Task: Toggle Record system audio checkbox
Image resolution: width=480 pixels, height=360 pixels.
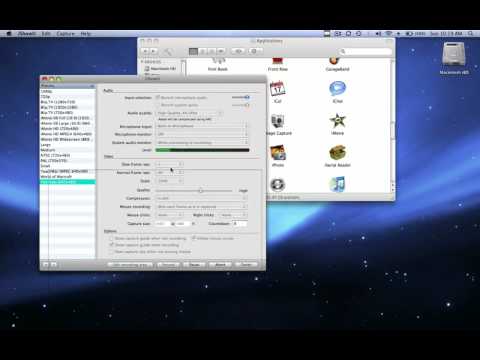Action: pos(158,105)
